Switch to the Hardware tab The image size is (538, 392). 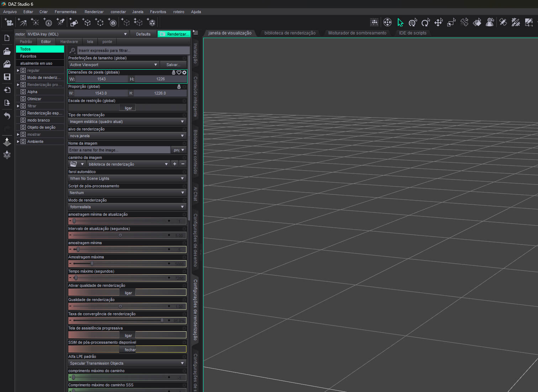69,42
